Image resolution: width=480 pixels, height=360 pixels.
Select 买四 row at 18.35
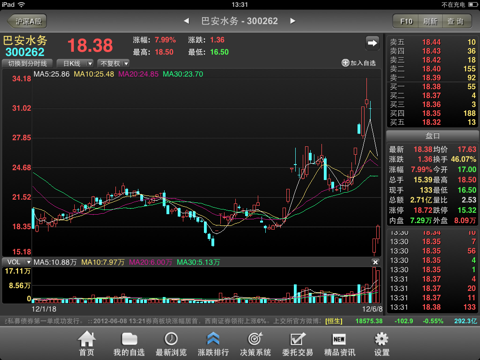433,113
